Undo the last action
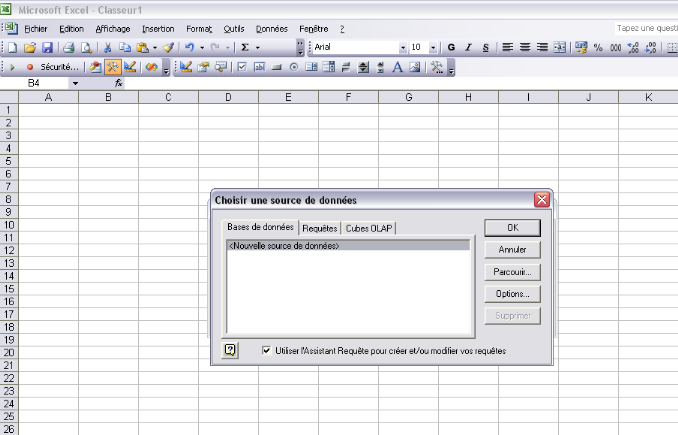678x435 pixels. pyautogui.click(x=189, y=48)
